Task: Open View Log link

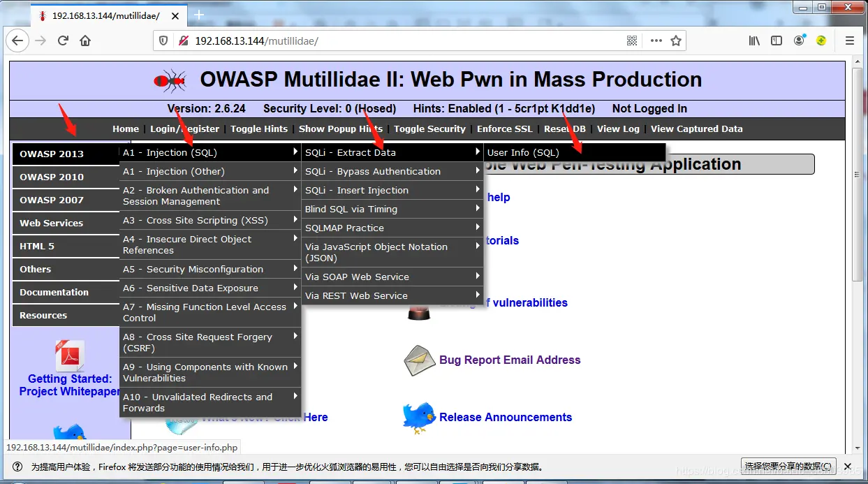Action: click(618, 129)
